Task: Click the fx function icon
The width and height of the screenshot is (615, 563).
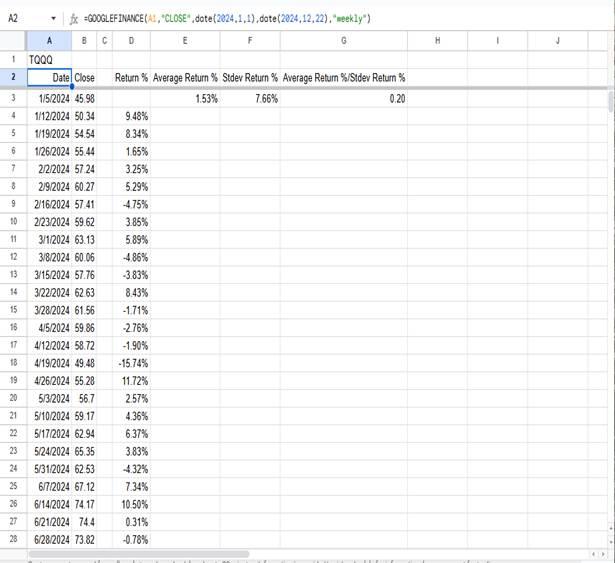Action: (x=73, y=19)
